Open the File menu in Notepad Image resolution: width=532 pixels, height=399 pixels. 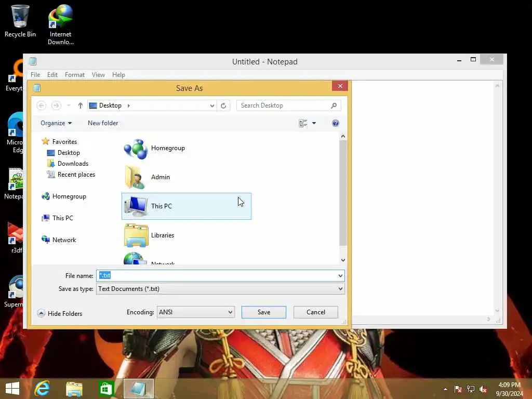(35, 75)
